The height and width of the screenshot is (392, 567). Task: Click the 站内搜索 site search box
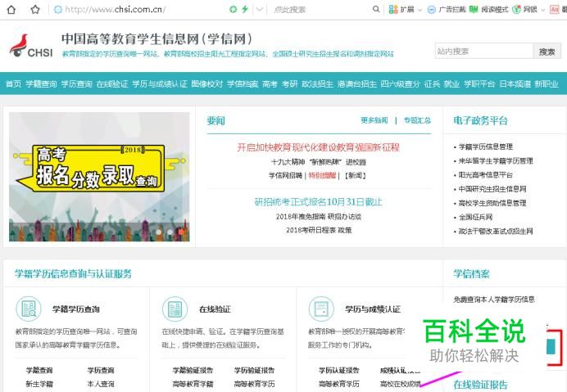pyautogui.click(x=483, y=52)
